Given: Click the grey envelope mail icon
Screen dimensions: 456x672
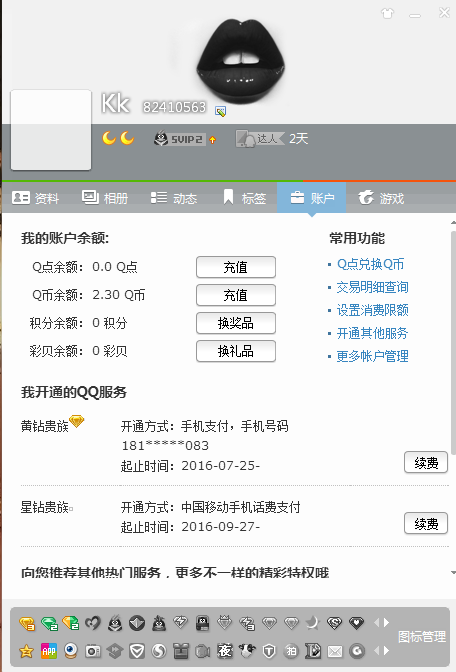Looking at the screenshot, I should click(x=335, y=652).
